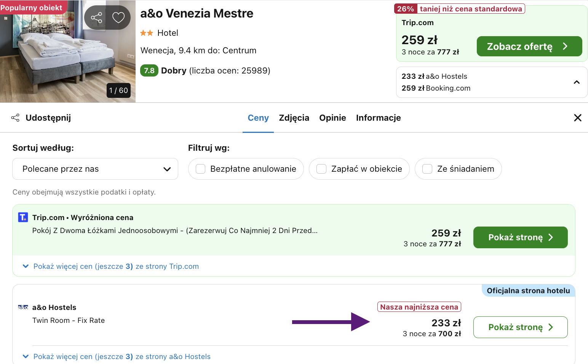
Task: Open the Opinie tab
Action: [332, 118]
